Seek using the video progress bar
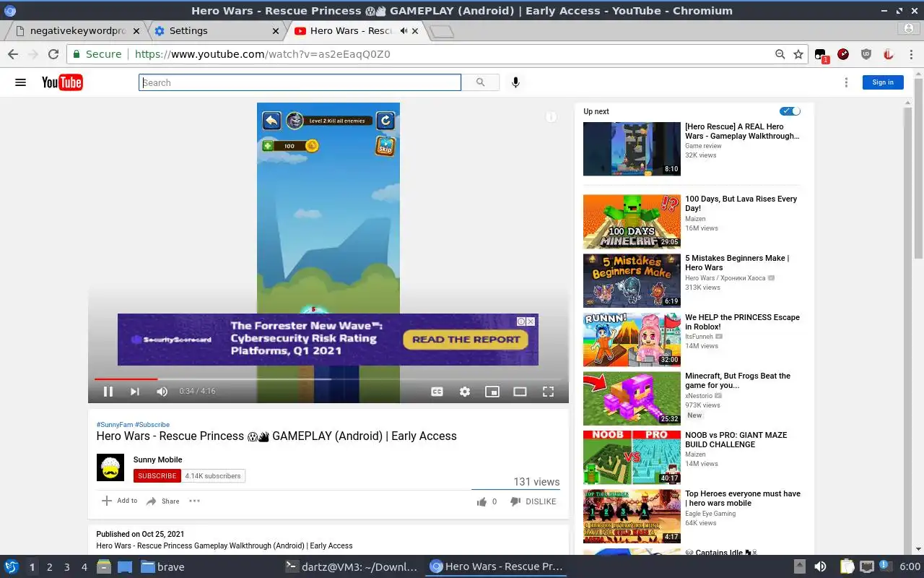This screenshot has height=578, width=924. pos(328,379)
